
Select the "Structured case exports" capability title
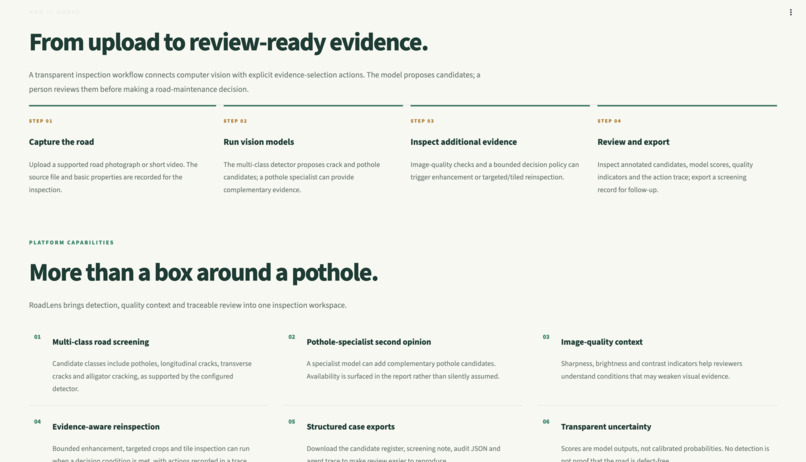[x=351, y=427]
